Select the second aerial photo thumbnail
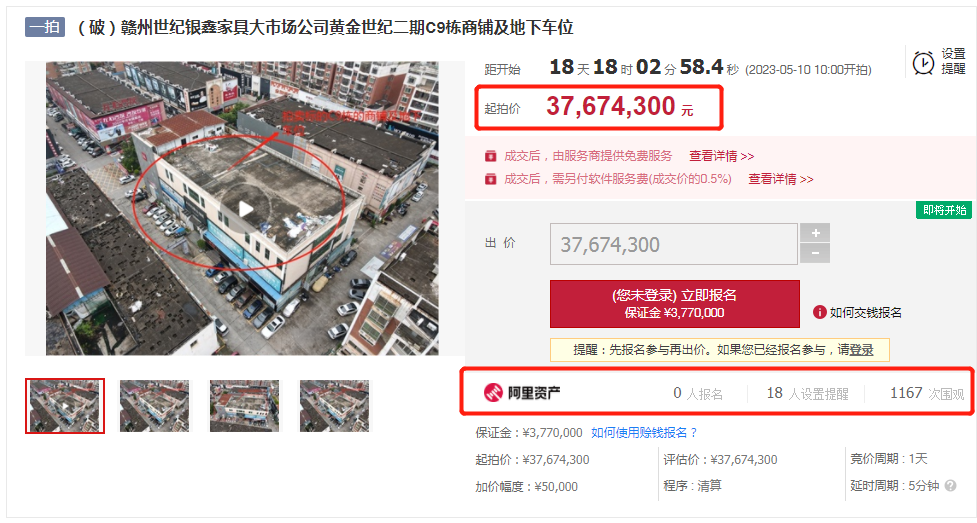Viewport: 977px width, 523px height. 155,406
